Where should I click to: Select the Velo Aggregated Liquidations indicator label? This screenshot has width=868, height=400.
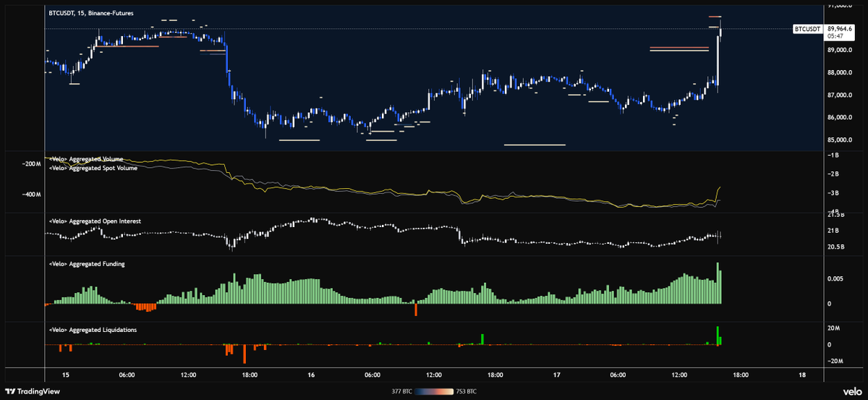pos(92,329)
